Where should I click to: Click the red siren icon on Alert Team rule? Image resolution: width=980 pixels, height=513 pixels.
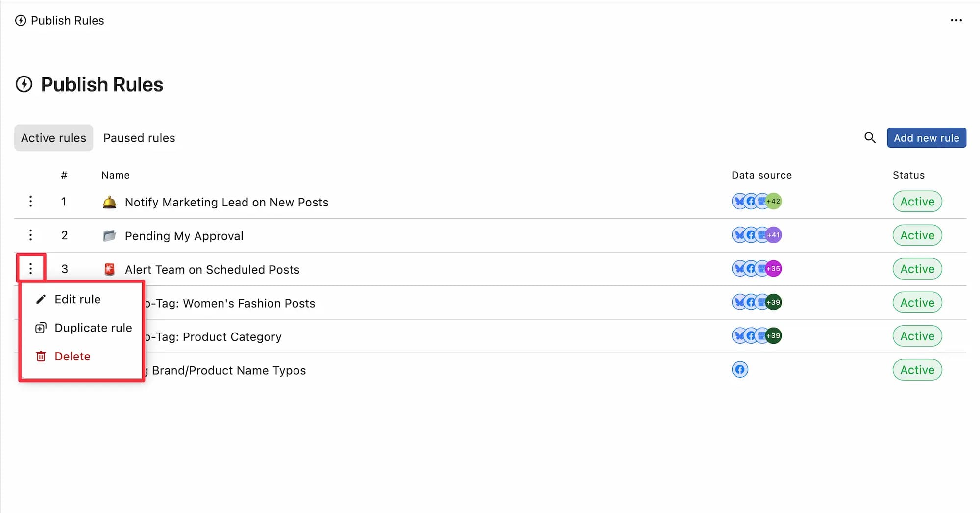coord(109,269)
